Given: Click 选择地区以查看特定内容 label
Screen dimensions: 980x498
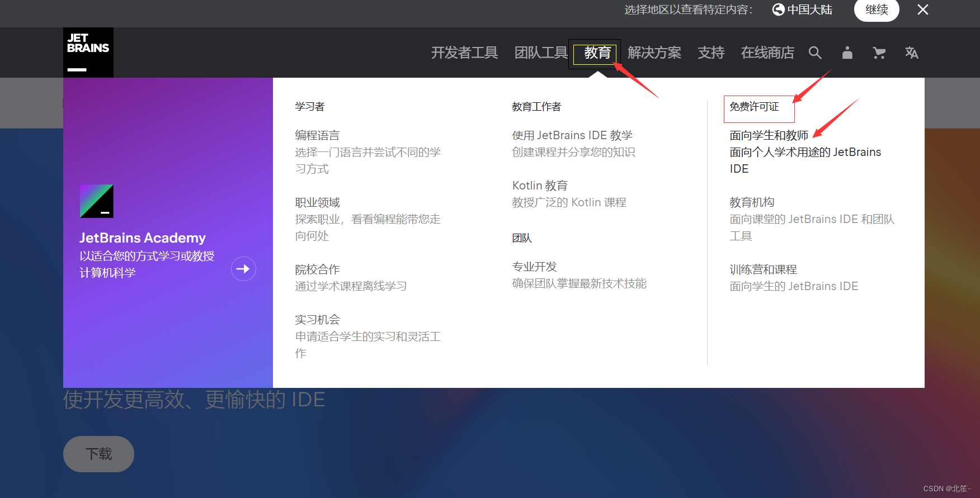Looking at the screenshot, I should click(689, 10).
